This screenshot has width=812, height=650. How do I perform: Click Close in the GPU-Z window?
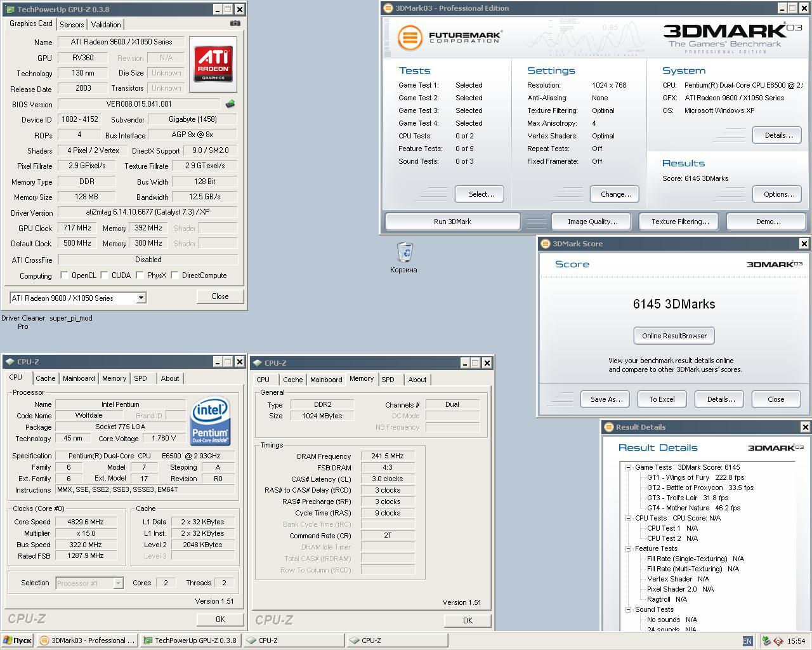220,296
